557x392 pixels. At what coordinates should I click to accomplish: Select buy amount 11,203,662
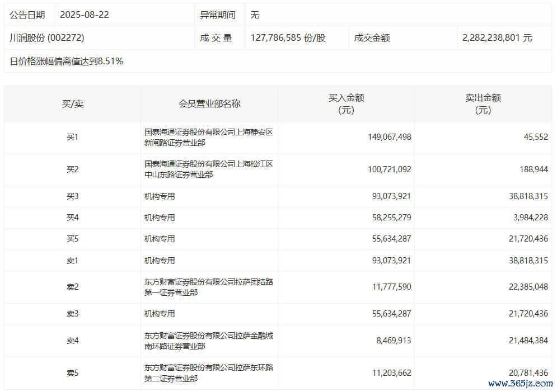coord(391,373)
